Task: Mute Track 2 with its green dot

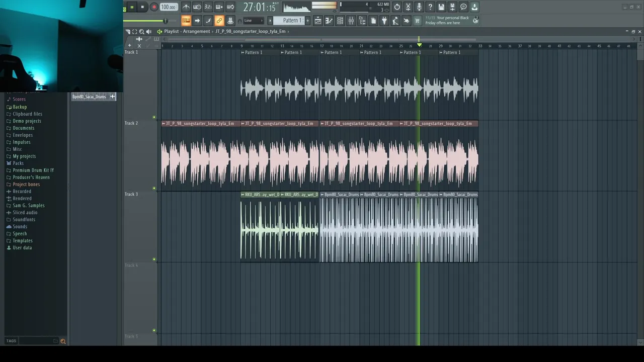Action: click(x=154, y=189)
